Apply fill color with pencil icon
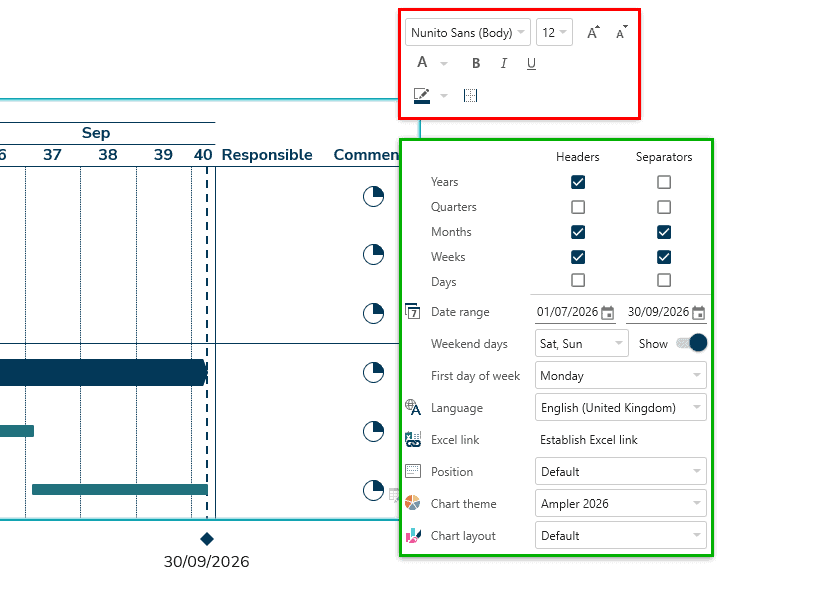The width and height of the screenshot is (831, 593). (422, 96)
